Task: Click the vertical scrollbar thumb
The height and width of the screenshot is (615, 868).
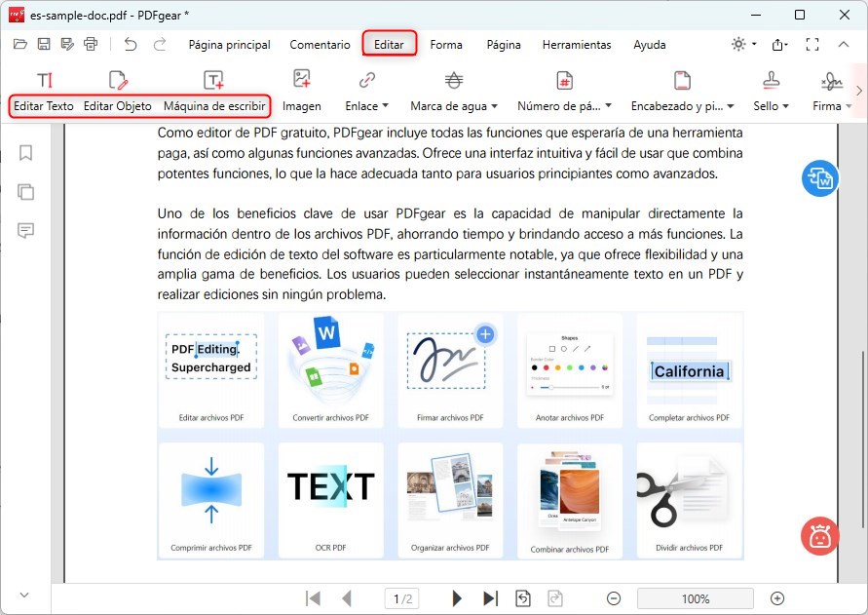Action: point(863,439)
